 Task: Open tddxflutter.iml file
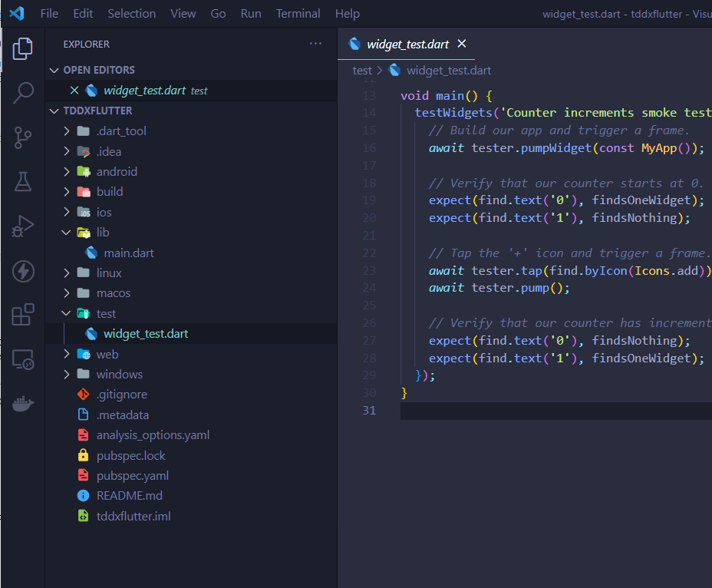[x=133, y=516]
